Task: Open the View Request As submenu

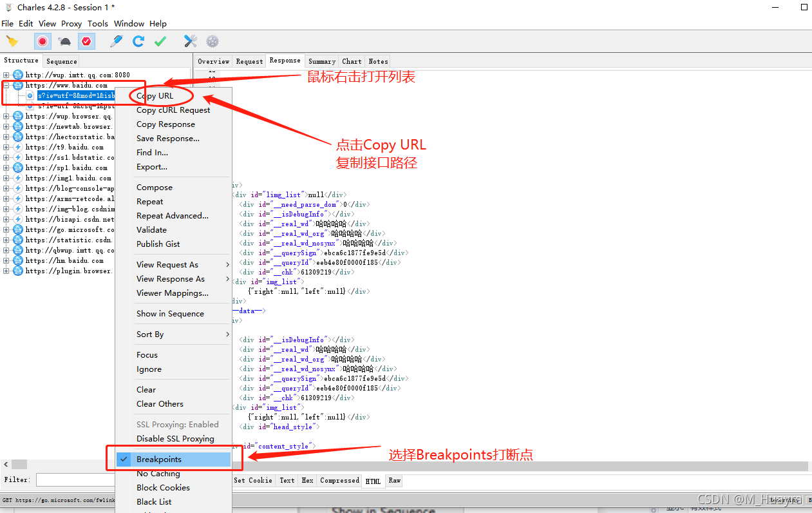Action: [173, 265]
